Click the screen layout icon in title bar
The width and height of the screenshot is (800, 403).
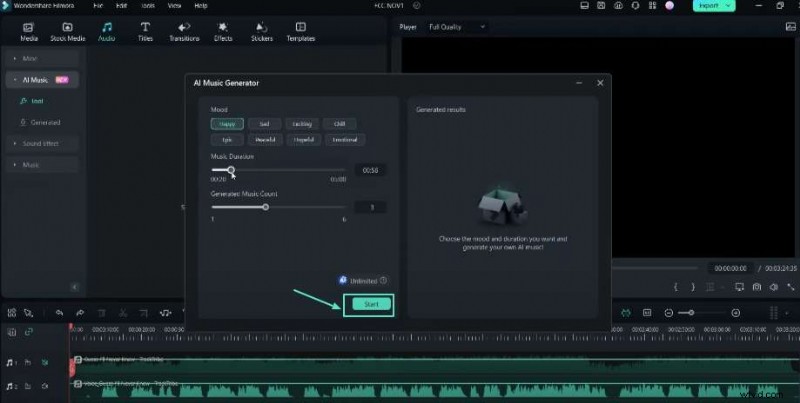585,6
